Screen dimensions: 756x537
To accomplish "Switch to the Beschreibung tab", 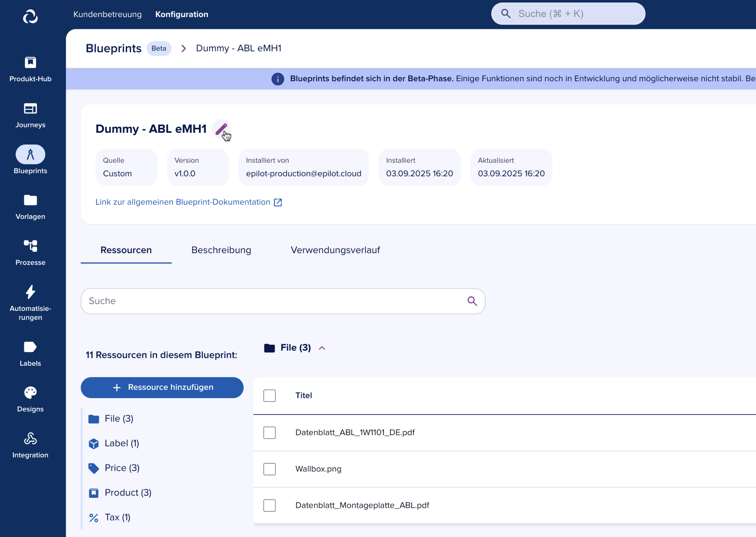I will pyautogui.click(x=221, y=250).
